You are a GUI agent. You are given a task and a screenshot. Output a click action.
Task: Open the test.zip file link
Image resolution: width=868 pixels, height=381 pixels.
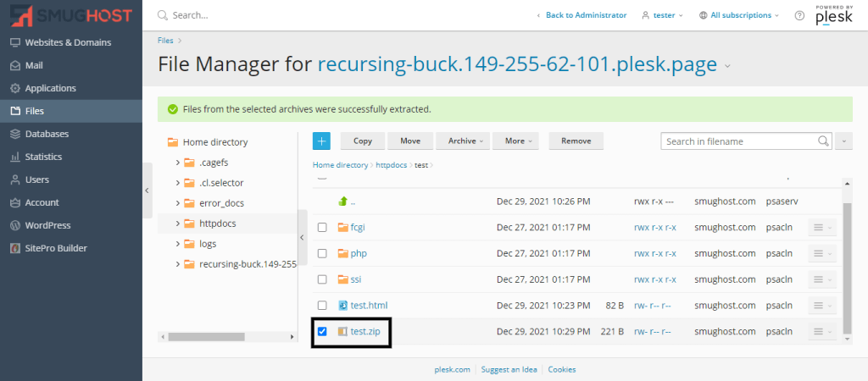click(365, 331)
